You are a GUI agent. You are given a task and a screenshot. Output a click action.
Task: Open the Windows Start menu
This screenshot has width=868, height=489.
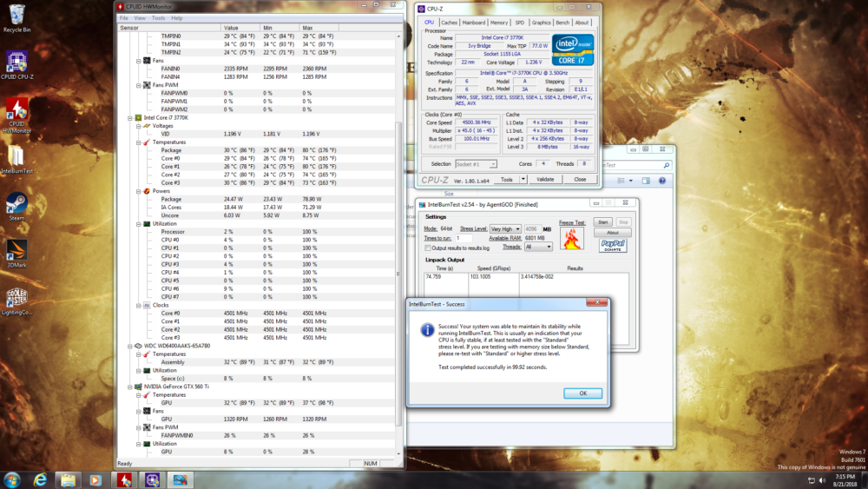11,479
